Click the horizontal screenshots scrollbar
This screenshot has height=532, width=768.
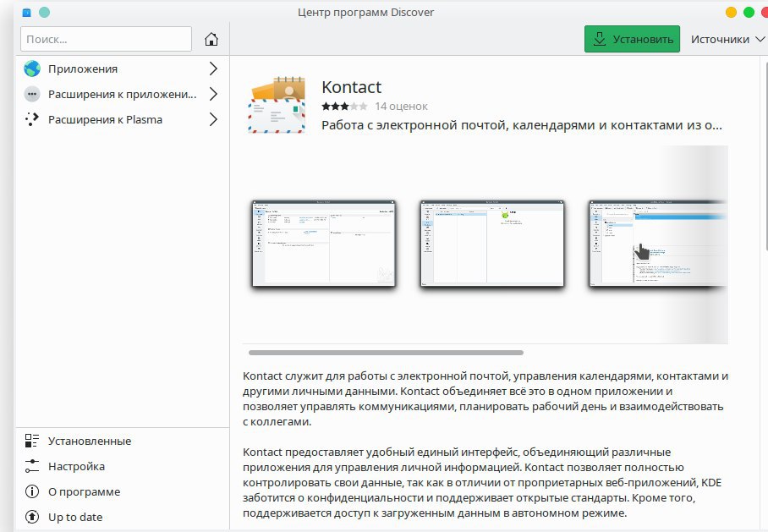[386, 353]
